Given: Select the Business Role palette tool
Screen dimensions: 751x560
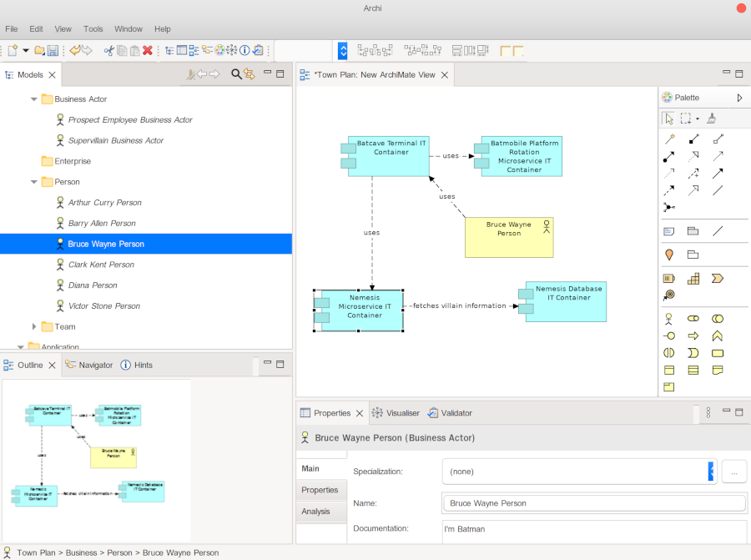Looking at the screenshot, I should (693, 319).
